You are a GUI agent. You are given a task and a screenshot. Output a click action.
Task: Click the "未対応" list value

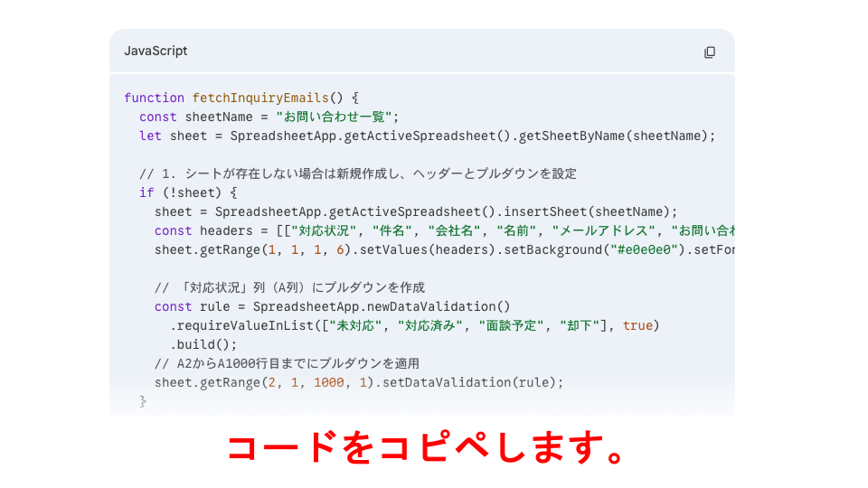click(x=354, y=326)
